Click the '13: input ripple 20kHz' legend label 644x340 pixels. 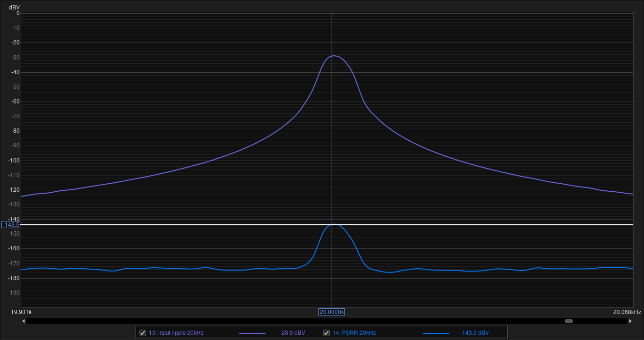[x=176, y=333]
